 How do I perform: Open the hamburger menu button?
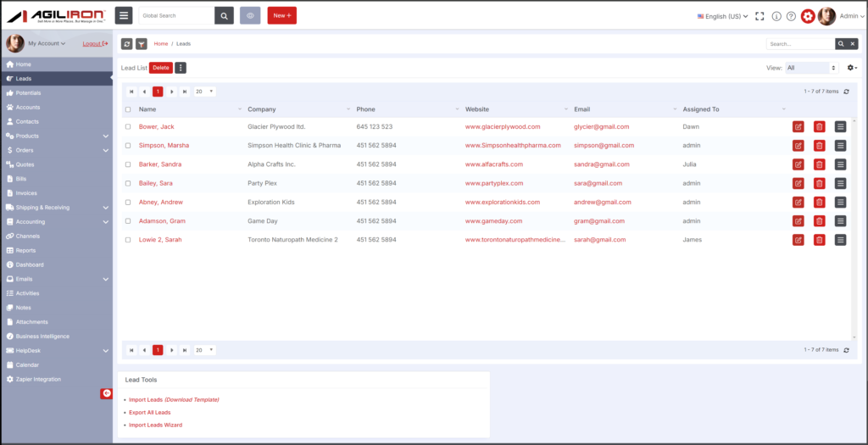pyautogui.click(x=124, y=15)
